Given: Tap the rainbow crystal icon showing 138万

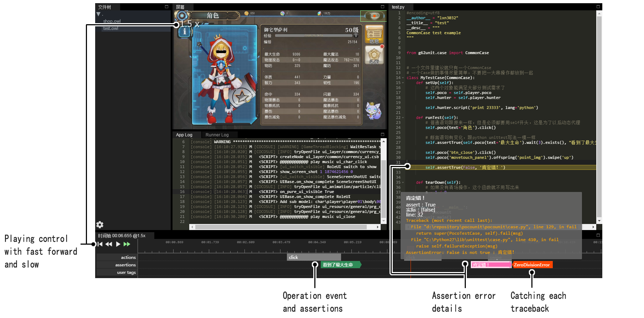Looking at the screenshot, I should tap(319, 14).
